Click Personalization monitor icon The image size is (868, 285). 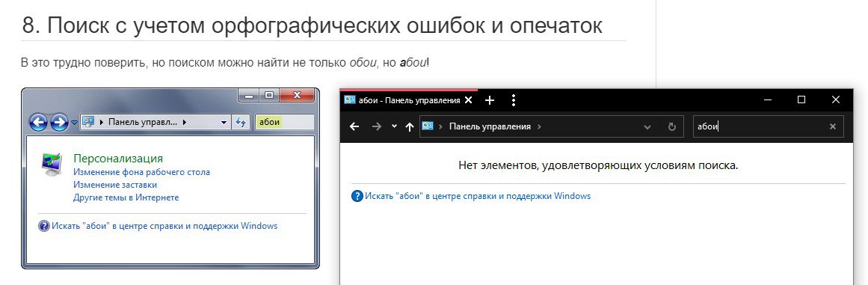click(x=52, y=165)
